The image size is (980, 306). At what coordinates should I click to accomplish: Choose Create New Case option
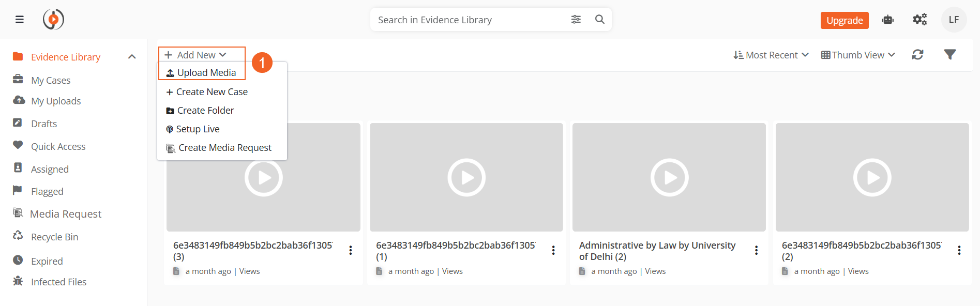click(207, 91)
